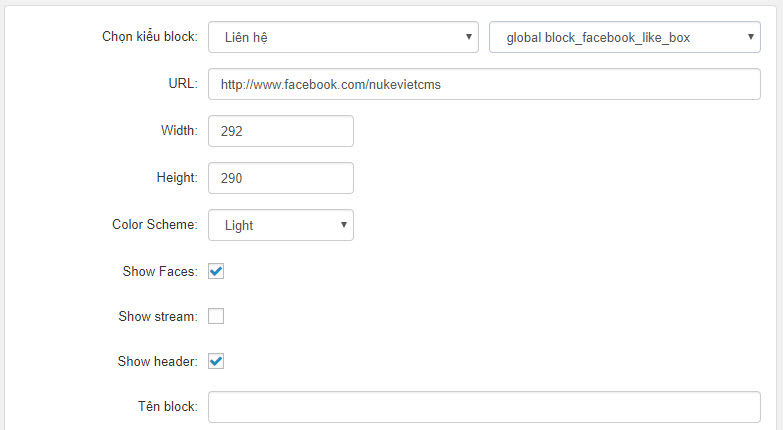Click the "Show stream:" label
783x430 pixels.
pyautogui.click(x=158, y=316)
